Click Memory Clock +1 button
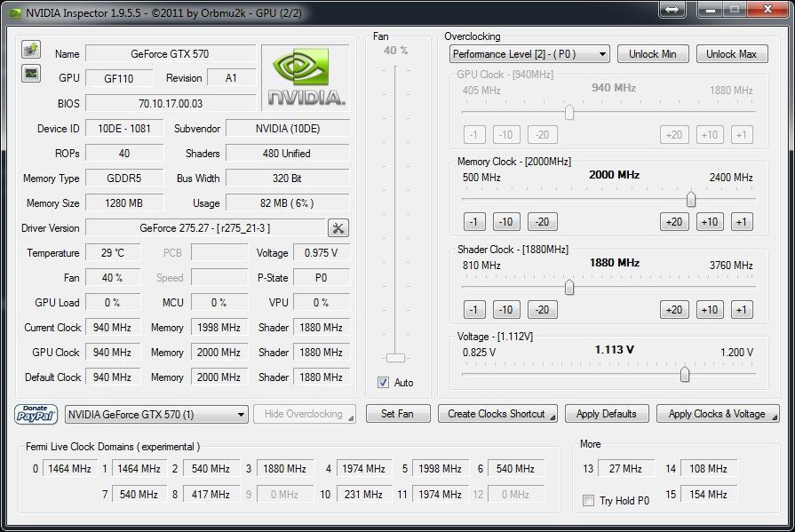The height and width of the screenshot is (532, 795). (x=742, y=222)
